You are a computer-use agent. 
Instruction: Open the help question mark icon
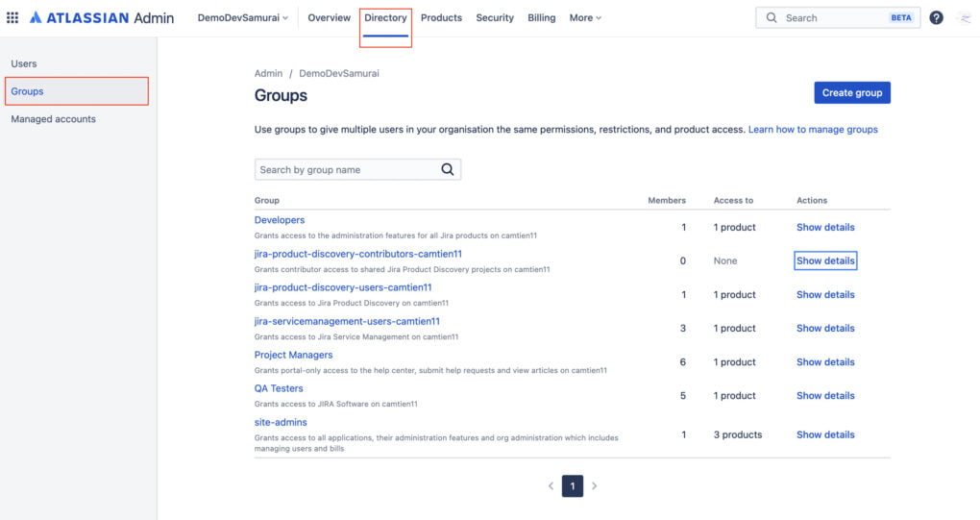(x=936, y=17)
